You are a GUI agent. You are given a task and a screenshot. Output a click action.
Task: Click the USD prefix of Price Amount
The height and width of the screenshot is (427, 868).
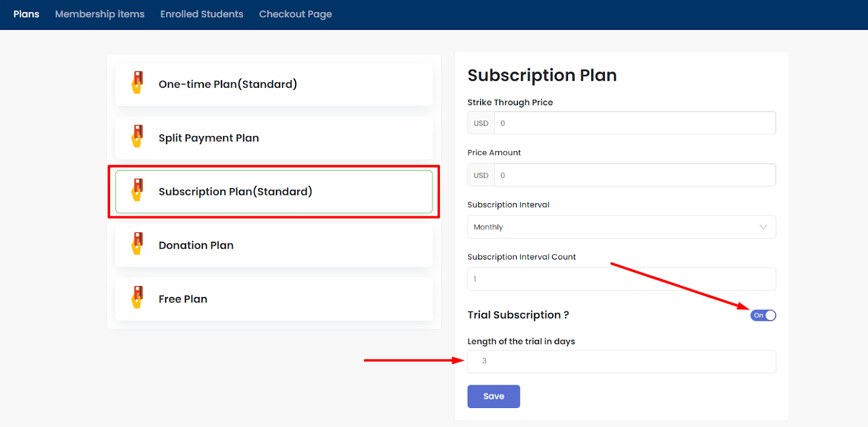click(481, 175)
